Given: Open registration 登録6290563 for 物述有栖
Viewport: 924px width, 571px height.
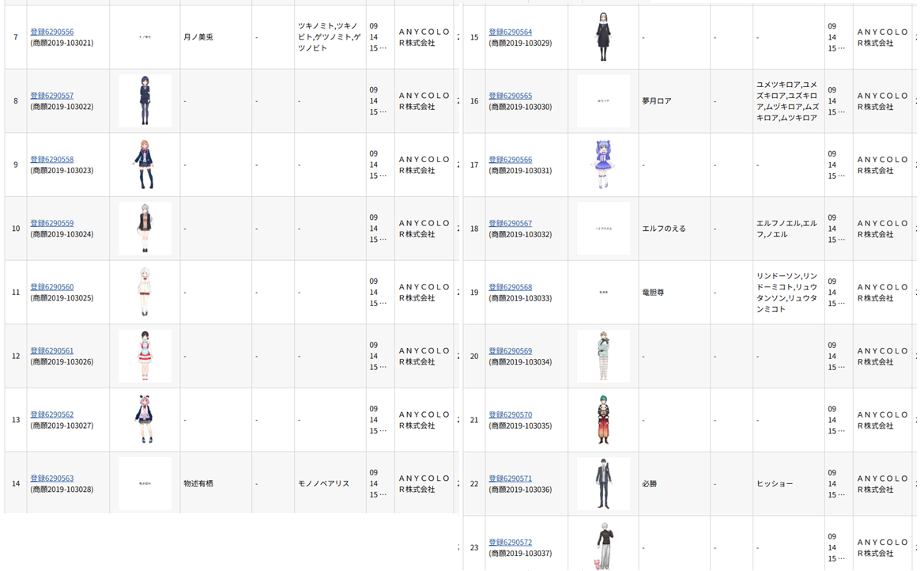Looking at the screenshot, I should [52, 478].
